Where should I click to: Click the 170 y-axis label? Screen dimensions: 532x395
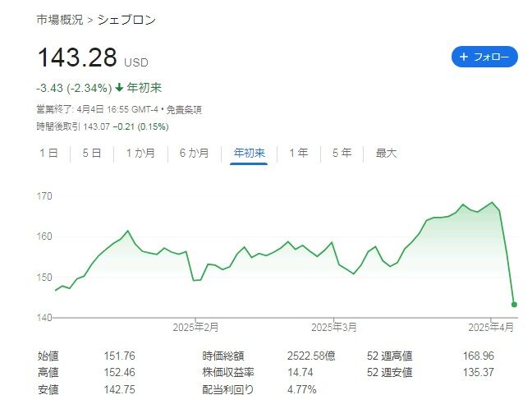[x=44, y=196]
